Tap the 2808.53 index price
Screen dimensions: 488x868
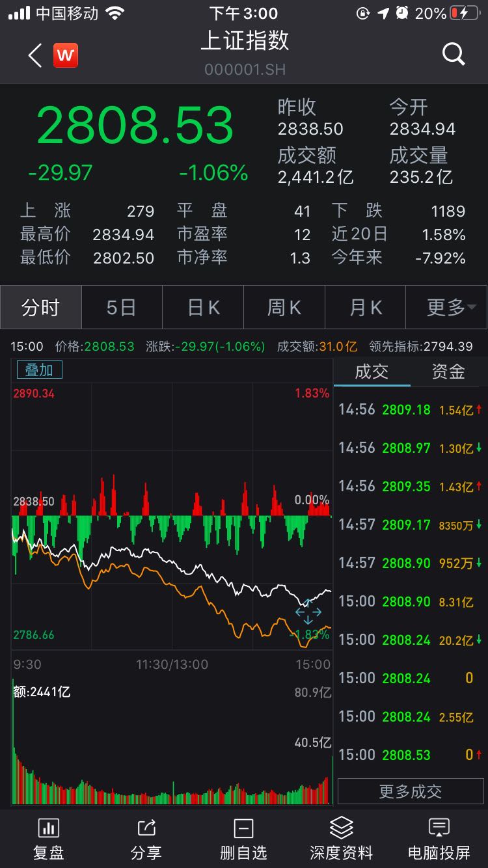click(135, 126)
